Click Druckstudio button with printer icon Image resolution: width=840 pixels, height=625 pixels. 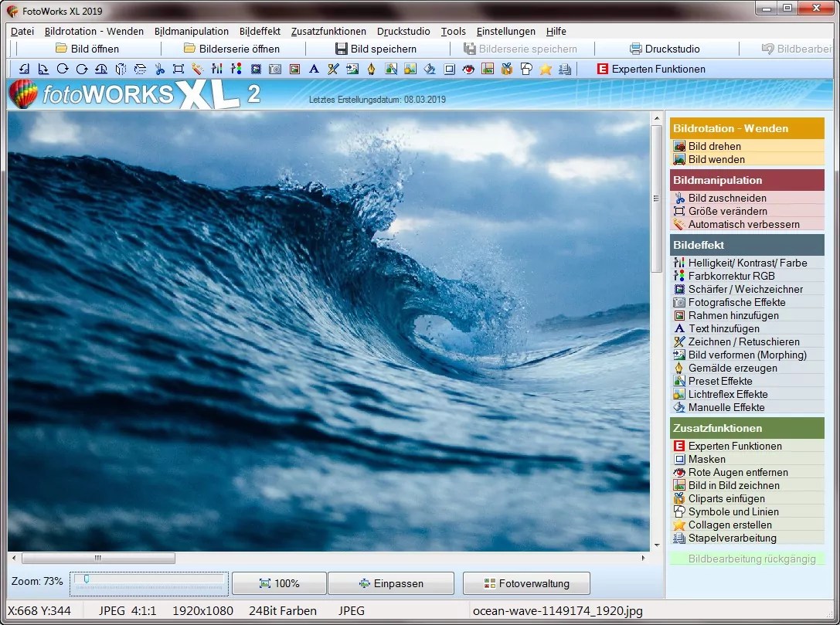tap(665, 49)
